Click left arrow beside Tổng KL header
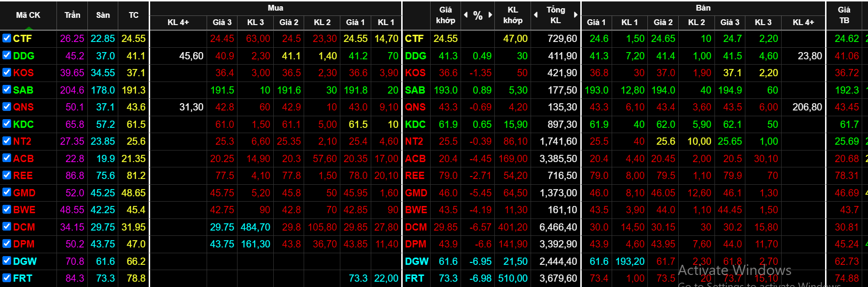 (536, 15)
